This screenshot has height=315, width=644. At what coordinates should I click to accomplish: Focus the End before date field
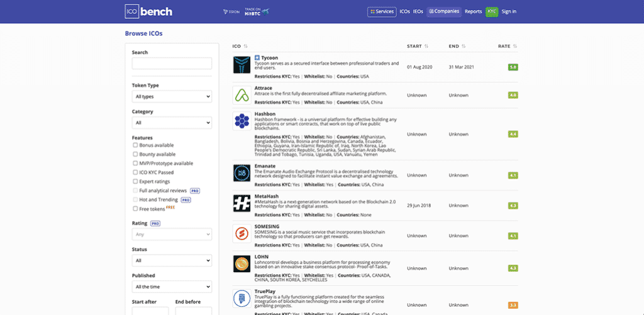[194, 311]
